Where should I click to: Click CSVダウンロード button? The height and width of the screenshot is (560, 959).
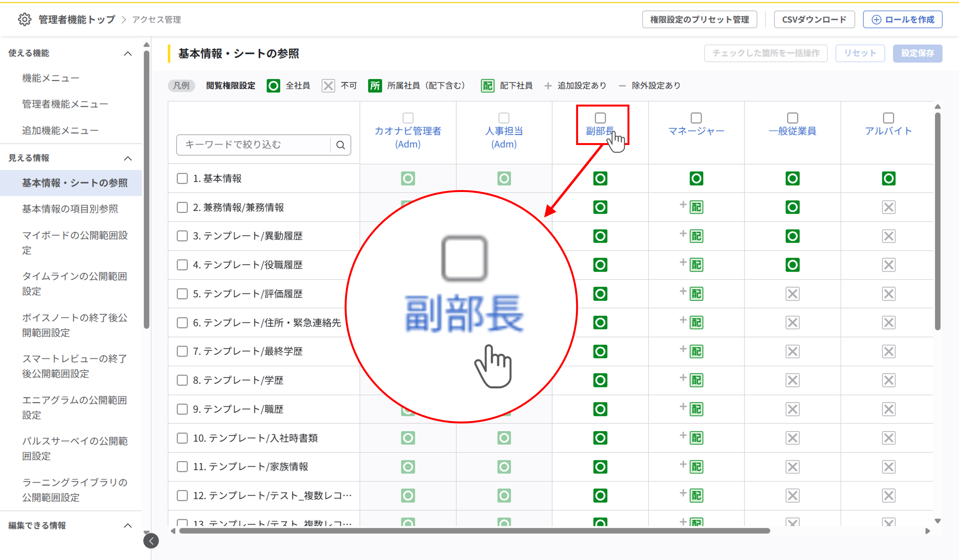click(x=814, y=19)
